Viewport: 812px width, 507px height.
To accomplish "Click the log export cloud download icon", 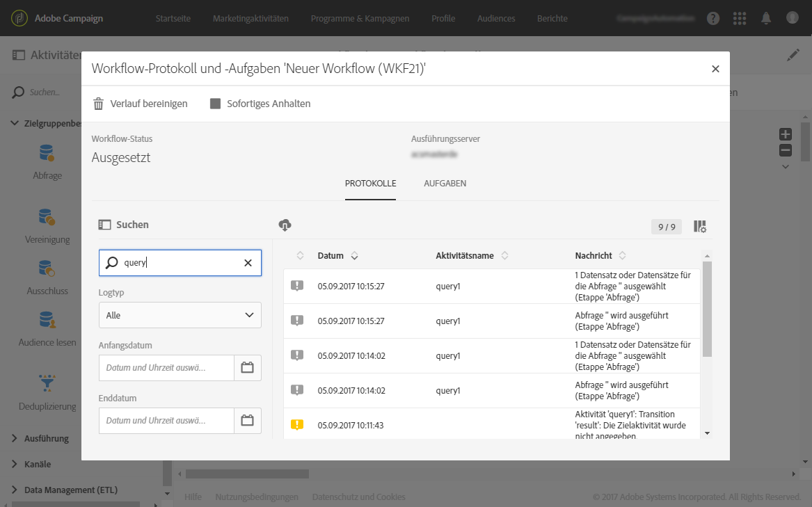I will pos(285,225).
